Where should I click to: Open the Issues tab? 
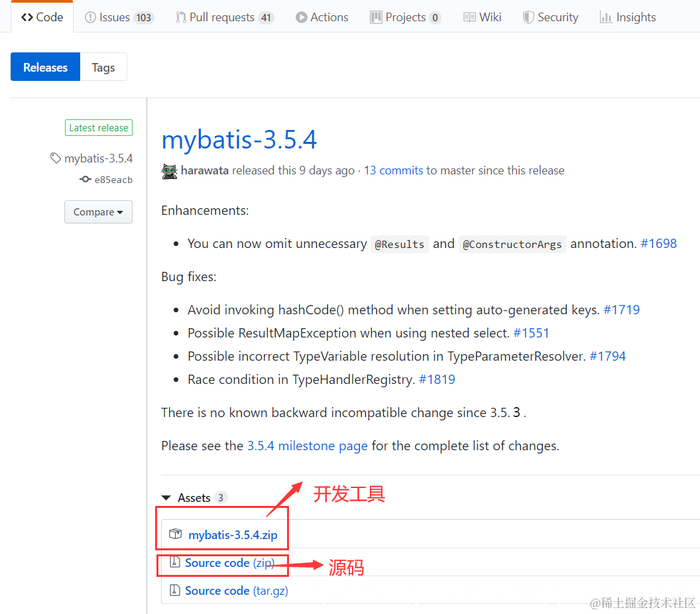coord(119,17)
